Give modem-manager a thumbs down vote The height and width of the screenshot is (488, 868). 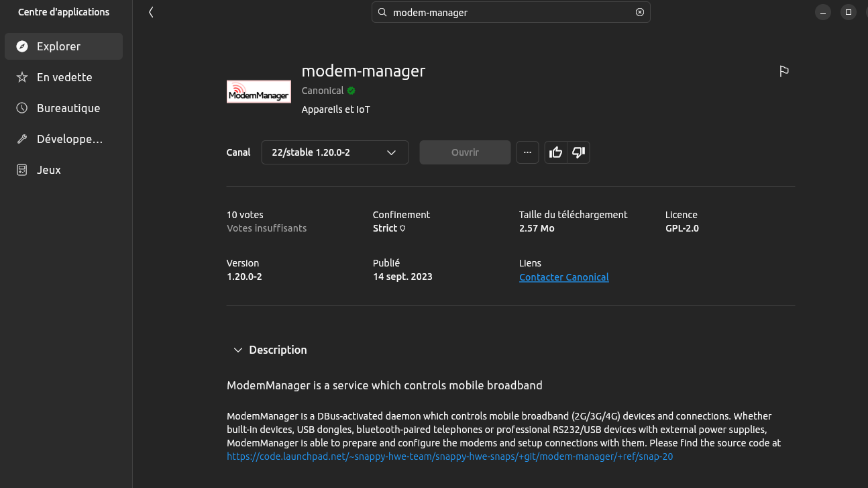click(x=578, y=152)
